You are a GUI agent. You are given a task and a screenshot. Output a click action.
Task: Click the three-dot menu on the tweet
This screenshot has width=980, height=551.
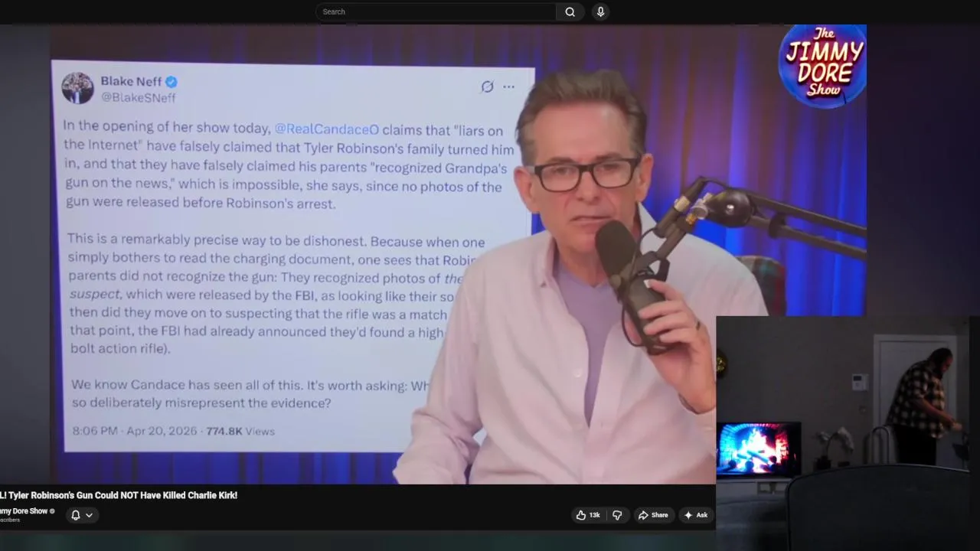[x=508, y=86]
